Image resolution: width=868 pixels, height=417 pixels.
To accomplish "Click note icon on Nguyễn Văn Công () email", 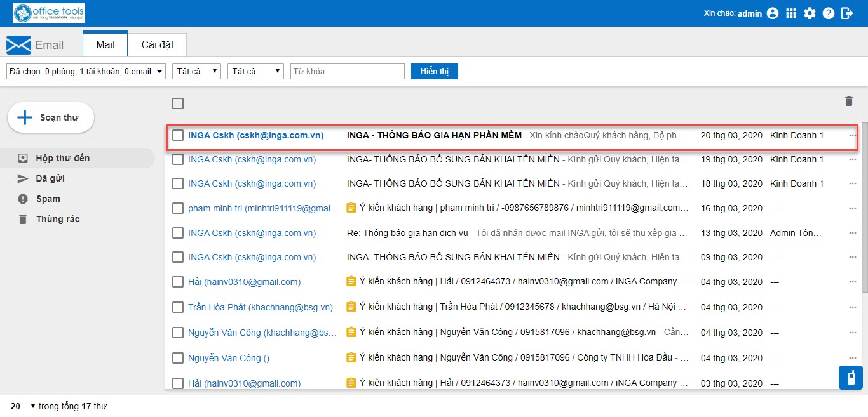I will (351, 357).
